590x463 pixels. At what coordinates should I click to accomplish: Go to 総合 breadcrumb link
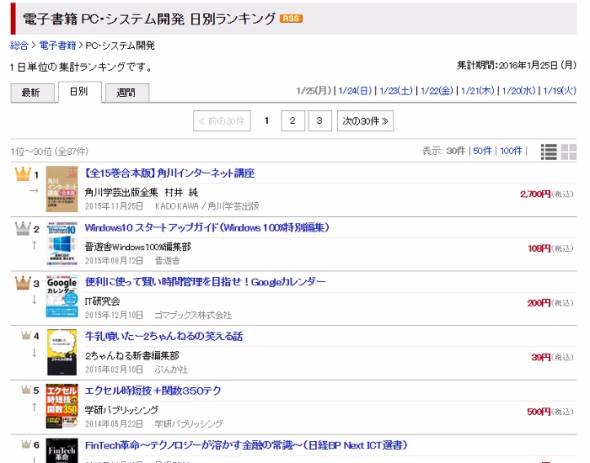point(19,46)
